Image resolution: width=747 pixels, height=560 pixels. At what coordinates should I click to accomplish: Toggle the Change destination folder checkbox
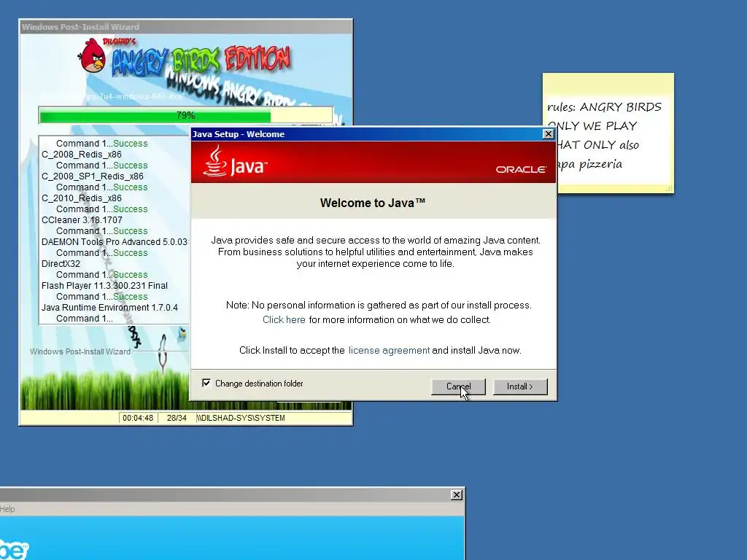pos(206,383)
